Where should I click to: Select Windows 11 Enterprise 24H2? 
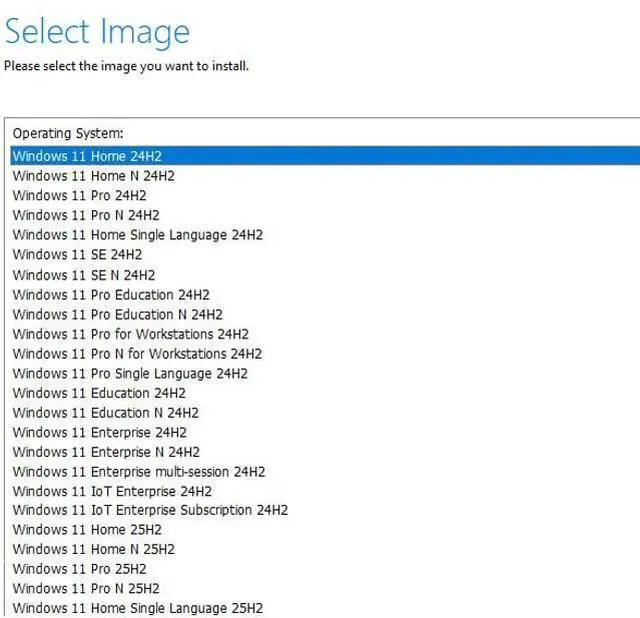[99, 433]
